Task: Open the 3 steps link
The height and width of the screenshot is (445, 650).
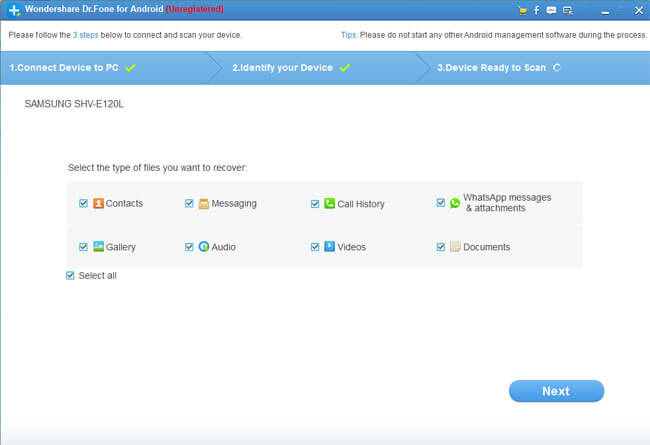Action: point(85,35)
